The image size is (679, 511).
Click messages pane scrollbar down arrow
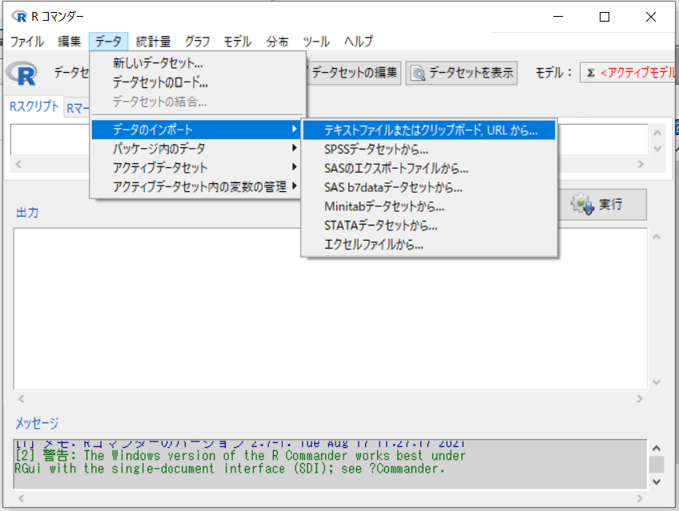(656, 482)
